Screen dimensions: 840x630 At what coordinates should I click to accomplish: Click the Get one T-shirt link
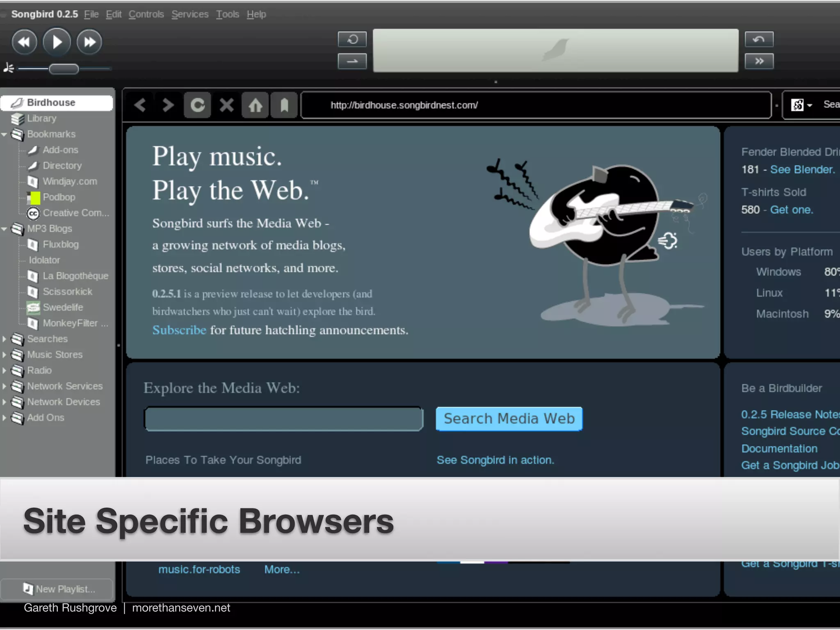[x=792, y=210]
